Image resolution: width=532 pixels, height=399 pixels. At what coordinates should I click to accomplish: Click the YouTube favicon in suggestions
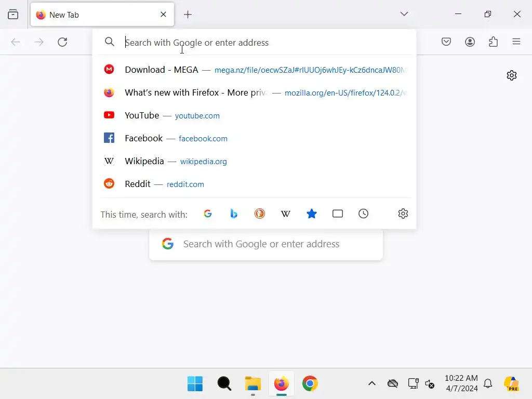tap(109, 115)
